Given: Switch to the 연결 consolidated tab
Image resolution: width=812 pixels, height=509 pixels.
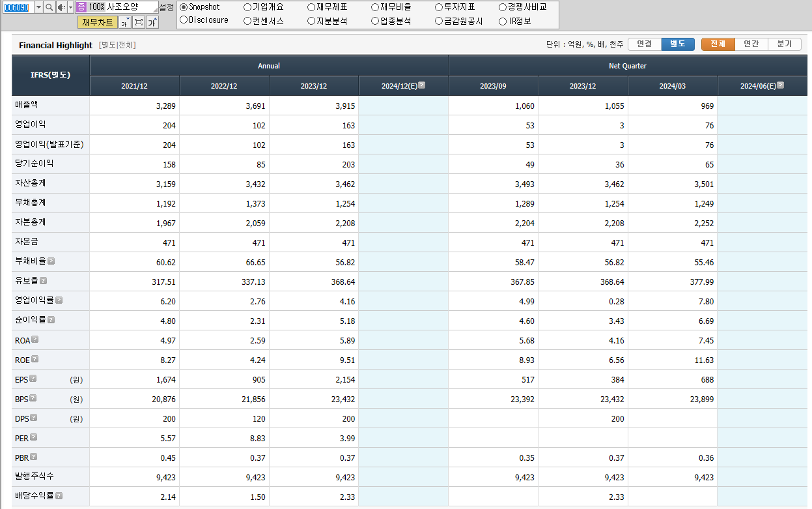Looking at the screenshot, I should tap(645, 44).
